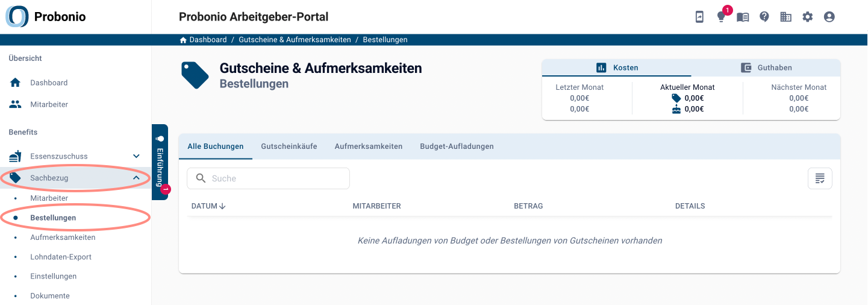Click the Nächster Monat label
Image resolution: width=868 pixels, height=305 pixels.
pos(799,87)
